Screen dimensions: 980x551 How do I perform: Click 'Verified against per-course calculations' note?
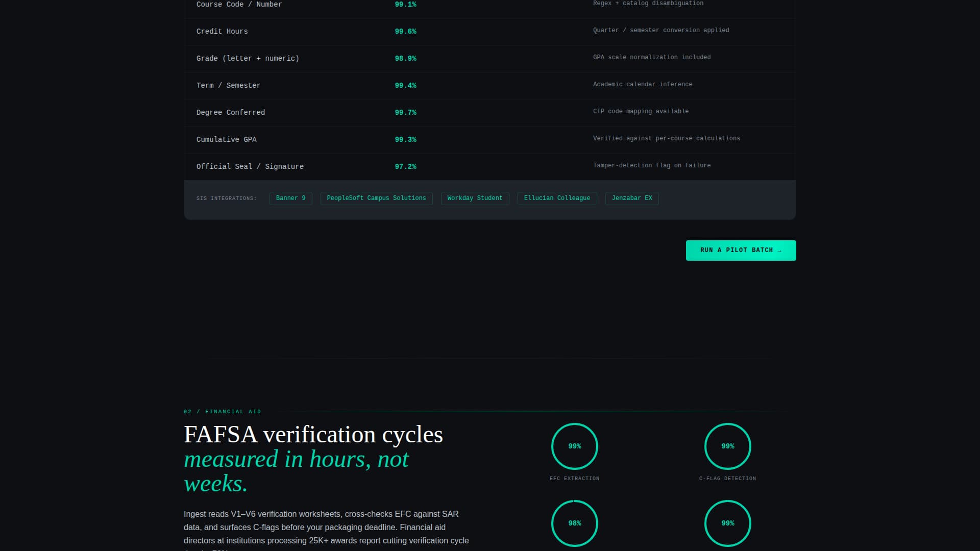click(667, 139)
